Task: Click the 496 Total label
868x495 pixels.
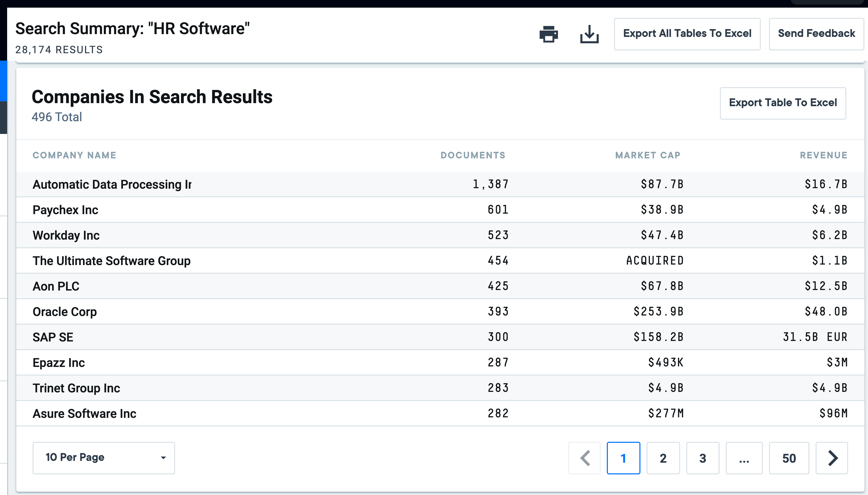Action: pyautogui.click(x=57, y=117)
